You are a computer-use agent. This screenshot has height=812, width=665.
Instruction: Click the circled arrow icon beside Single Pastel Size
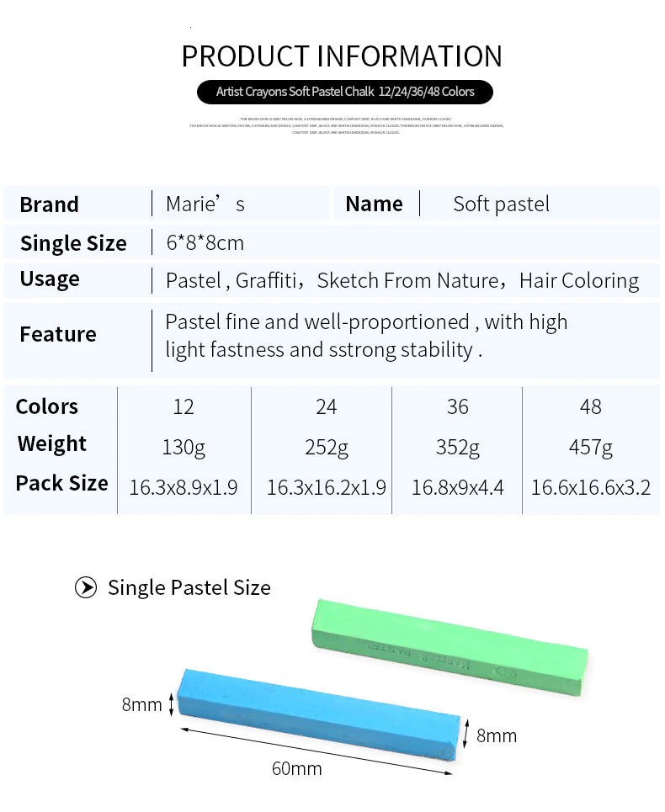tap(85, 587)
